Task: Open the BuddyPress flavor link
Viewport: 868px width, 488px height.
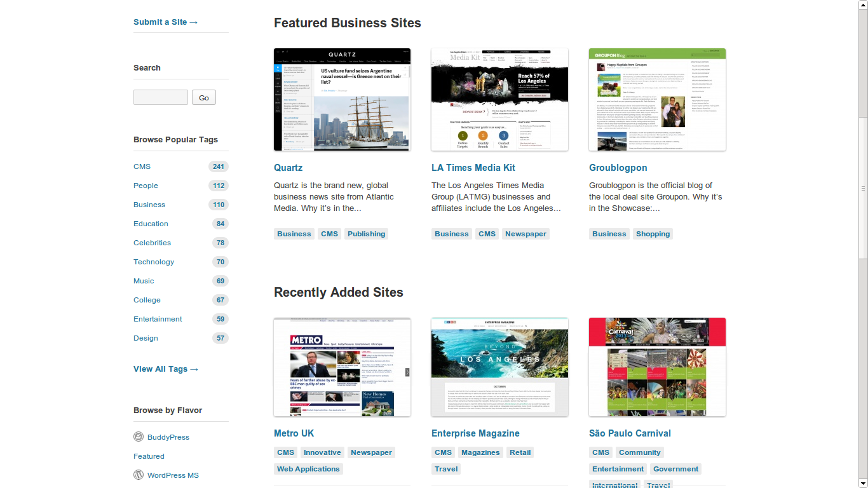Action: [x=168, y=437]
